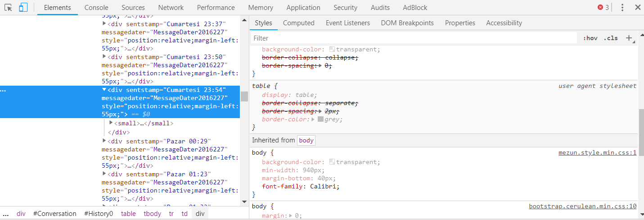Click the user agent stylesheet label

pyautogui.click(x=598, y=86)
